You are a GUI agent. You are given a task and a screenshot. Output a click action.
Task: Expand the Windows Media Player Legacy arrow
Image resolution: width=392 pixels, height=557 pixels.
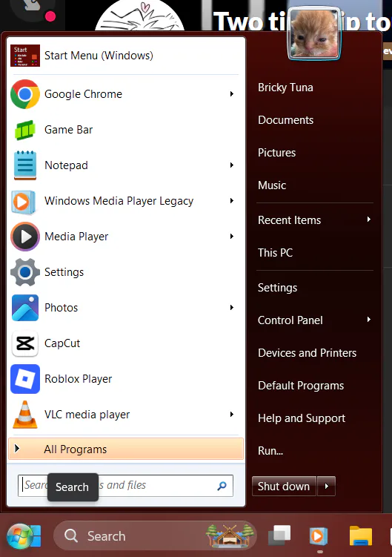pos(232,201)
